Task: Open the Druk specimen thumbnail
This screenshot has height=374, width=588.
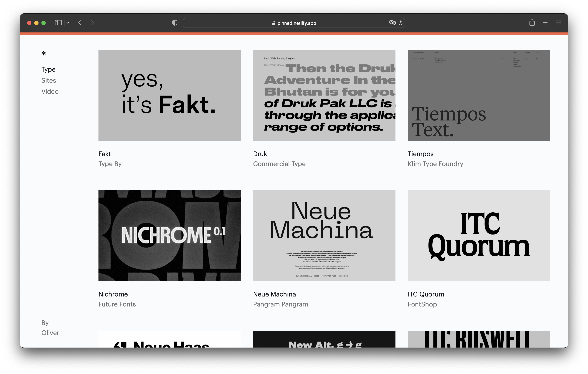Action: [x=324, y=95]
